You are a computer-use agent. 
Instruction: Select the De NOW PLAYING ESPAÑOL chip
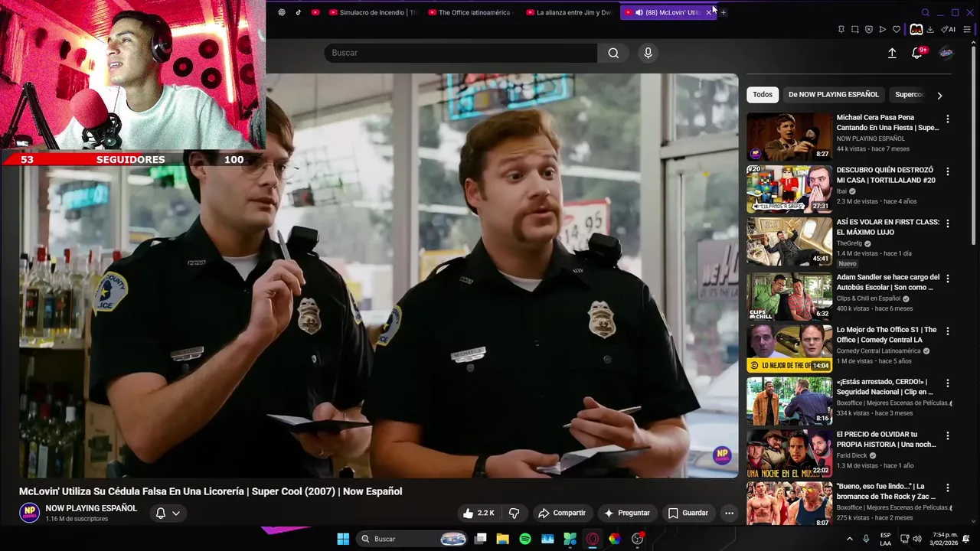(x=834, y=95)
